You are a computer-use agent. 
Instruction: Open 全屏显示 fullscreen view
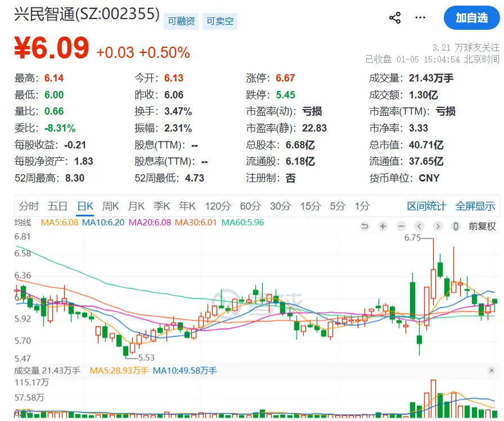click(475, 206)
